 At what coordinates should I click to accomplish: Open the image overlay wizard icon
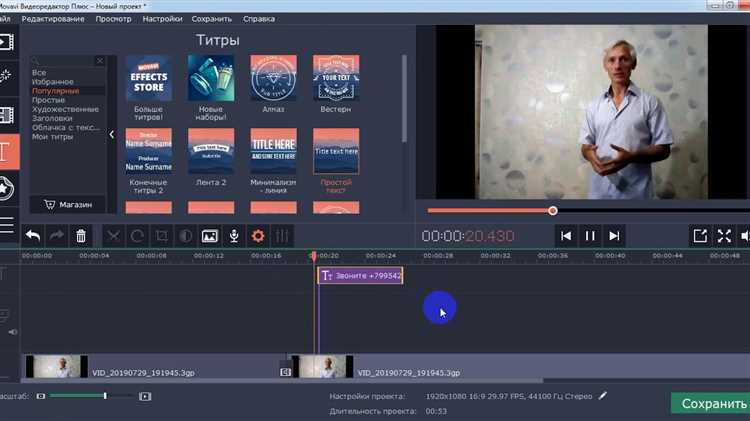pyautogui.click(x=210, y=236)
